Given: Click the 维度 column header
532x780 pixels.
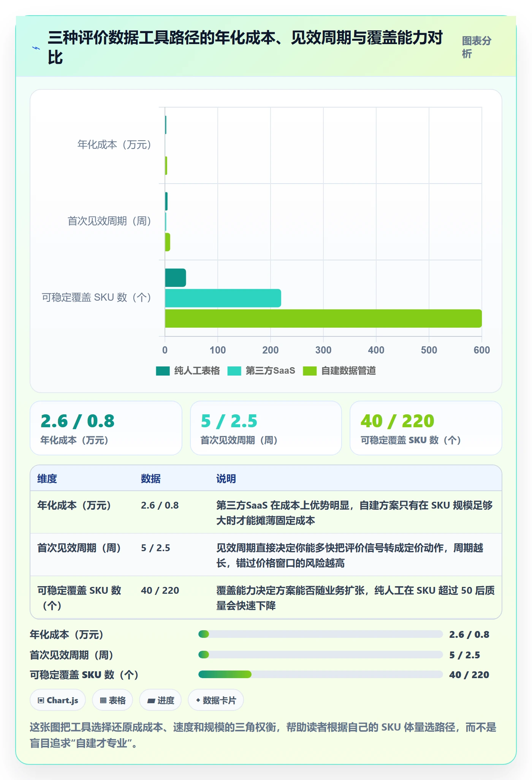Looking at the screenshot, I should [47, 479].
